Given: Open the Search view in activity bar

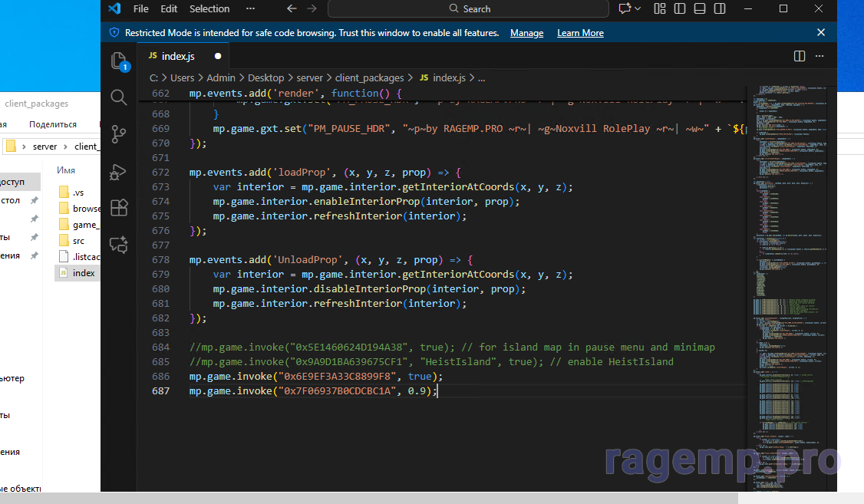Looking at the screenshot, I should [119, 97].
